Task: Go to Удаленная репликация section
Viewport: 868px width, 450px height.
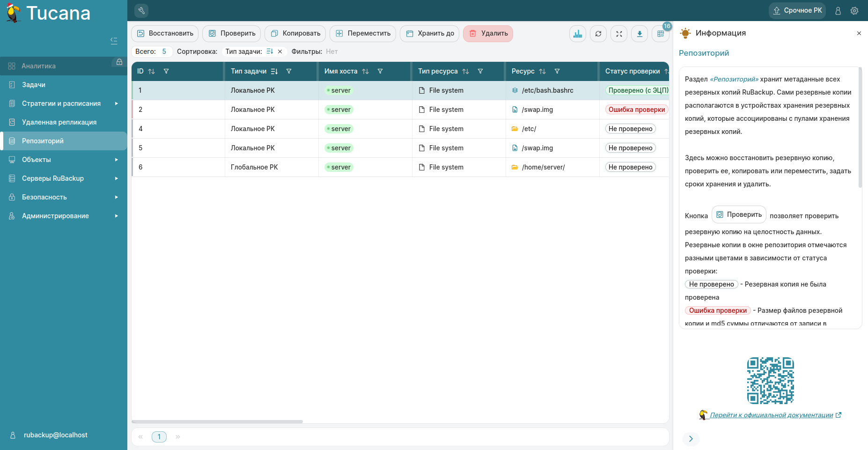Action: (59, 122)
